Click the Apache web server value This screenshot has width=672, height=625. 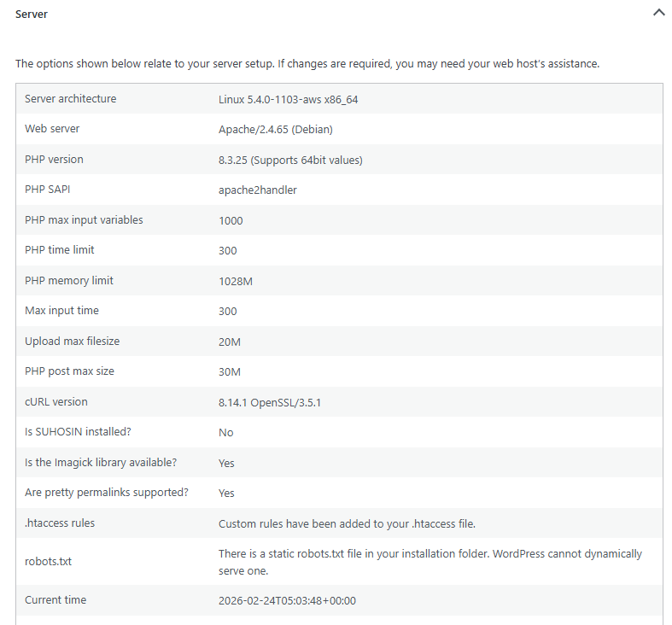click(x=276, y=130)
